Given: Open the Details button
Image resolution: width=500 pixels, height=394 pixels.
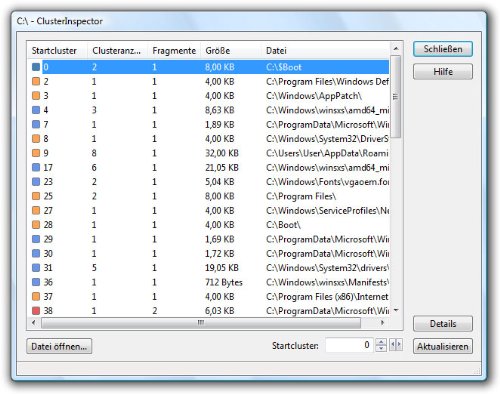Looking at the screenshot, I should pyautogui.click(x=443, y=324).
